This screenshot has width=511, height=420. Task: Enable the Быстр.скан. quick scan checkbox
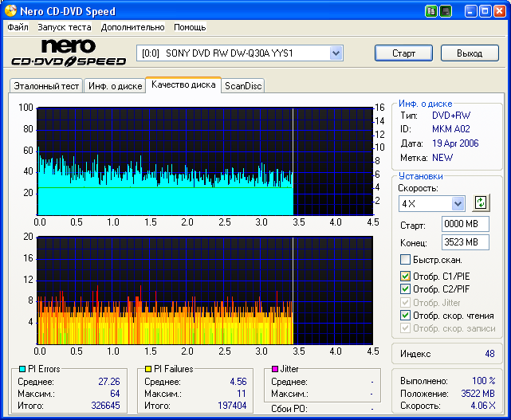[405, 260]
